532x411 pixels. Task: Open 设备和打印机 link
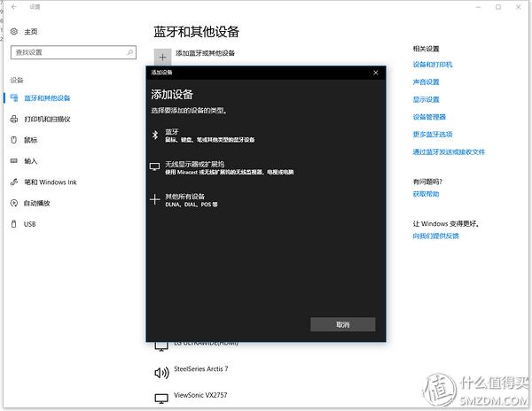pos(433,65)
